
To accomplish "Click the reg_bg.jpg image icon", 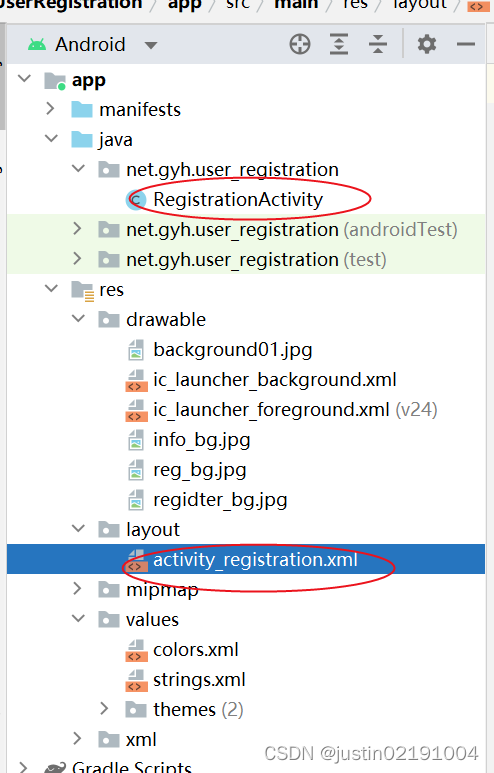I will [136, 470].
